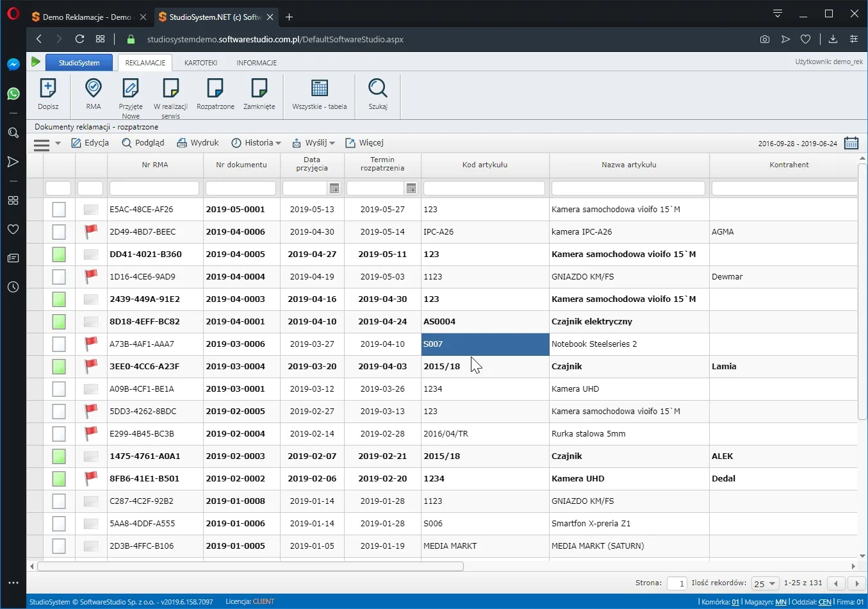Open Messenger in Opera sidebar

click(x=13, y=64)
